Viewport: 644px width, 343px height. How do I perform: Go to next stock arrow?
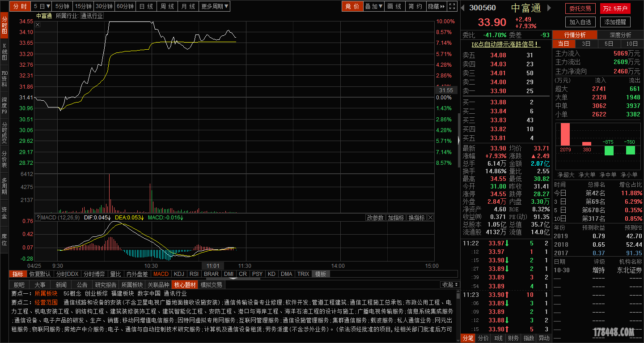tap(549, 8)
